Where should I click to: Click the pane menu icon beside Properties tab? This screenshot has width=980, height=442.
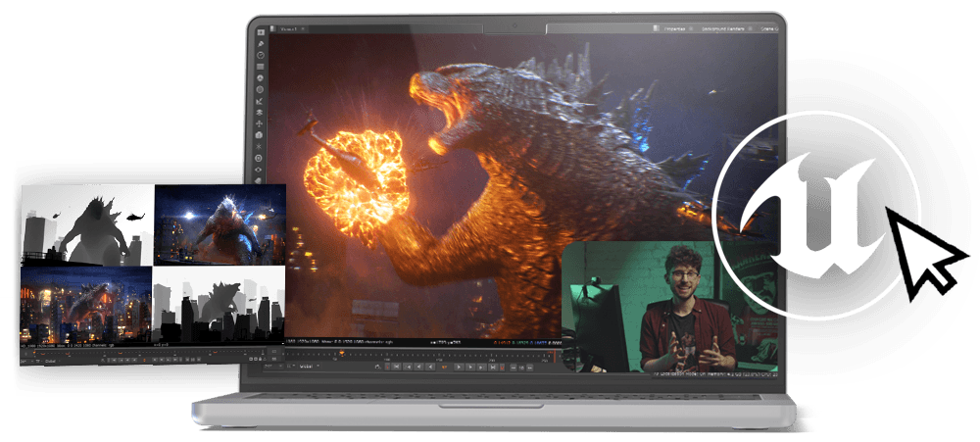657,28
